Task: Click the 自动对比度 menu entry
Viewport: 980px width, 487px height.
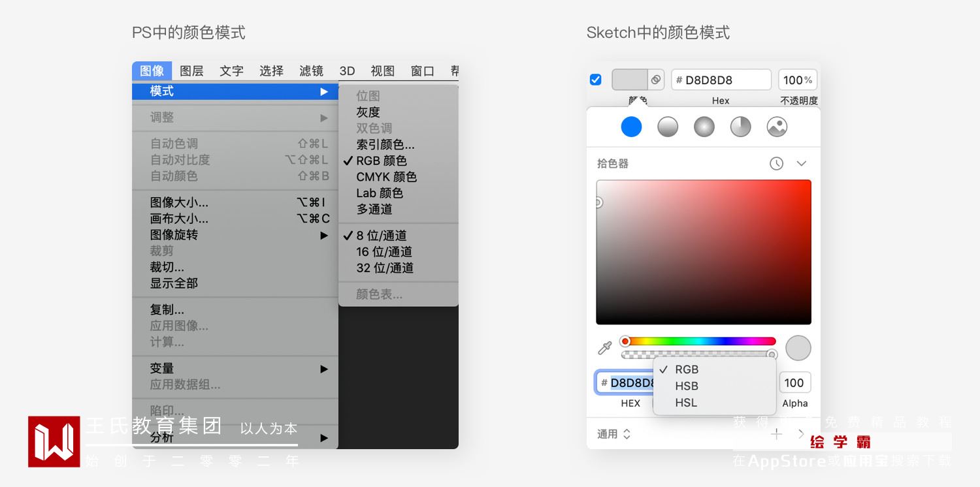Action: tap(235, 160)
